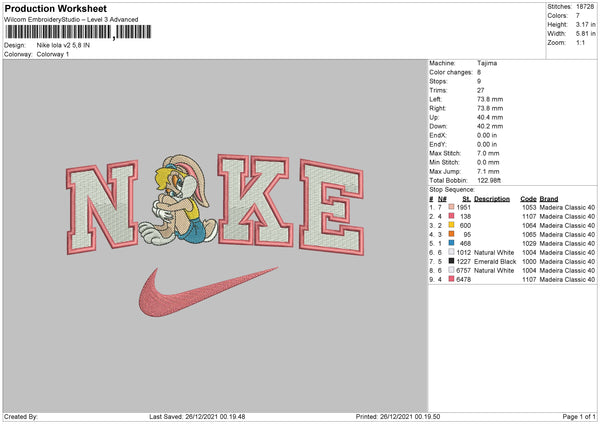This screenshot has width=600, height=424.
Task: Select the Max Stitch value '7.0 mm'
Action: (x=488, y=153)
